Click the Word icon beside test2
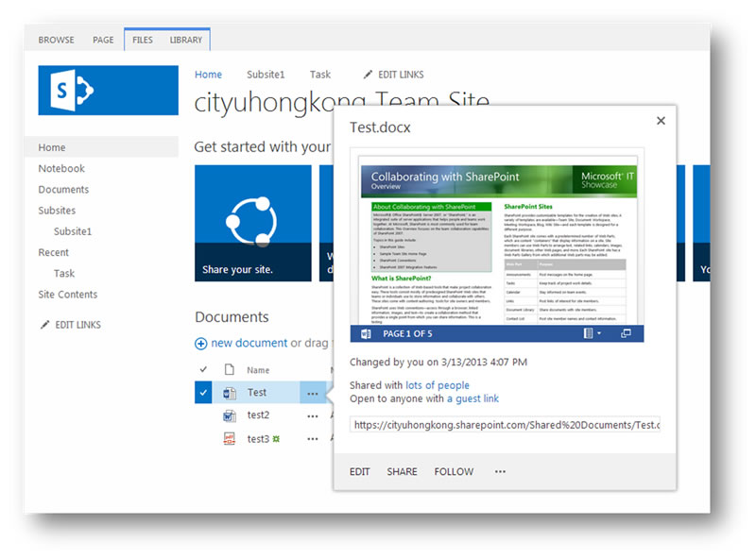This screenshot has width=756, height=559. tap(229, 415)
